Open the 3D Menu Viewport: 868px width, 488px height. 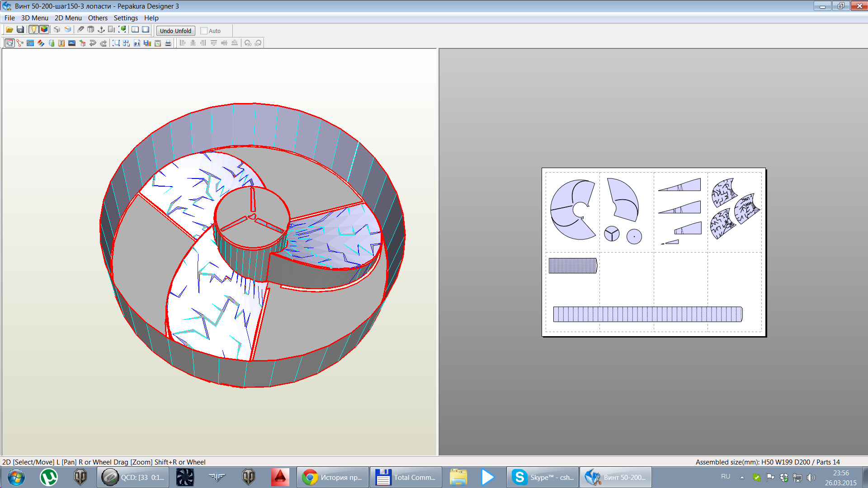[x=34, y=18]
